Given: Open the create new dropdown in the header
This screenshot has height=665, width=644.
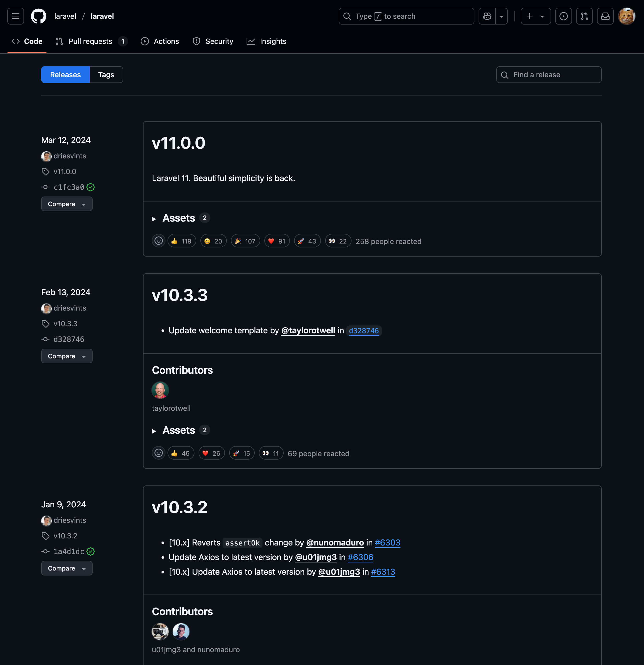Looking at the screenshot, I should tap(535, 16).
